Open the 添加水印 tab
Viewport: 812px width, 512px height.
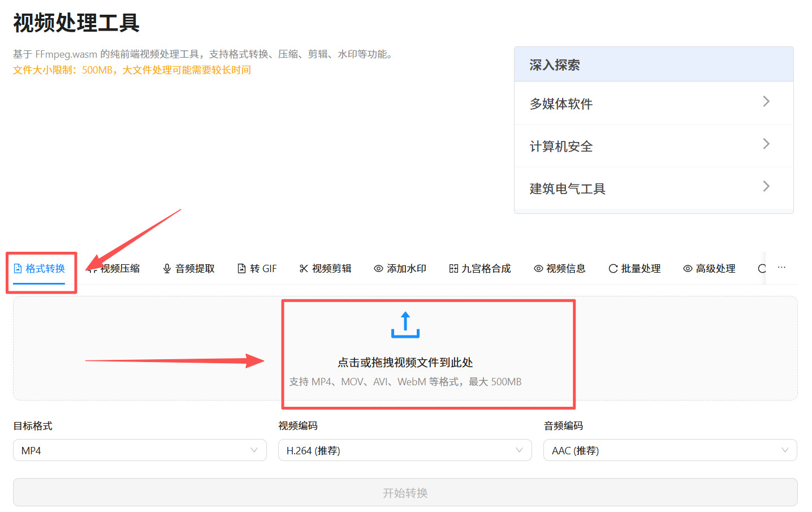click(x=400, y=268)
